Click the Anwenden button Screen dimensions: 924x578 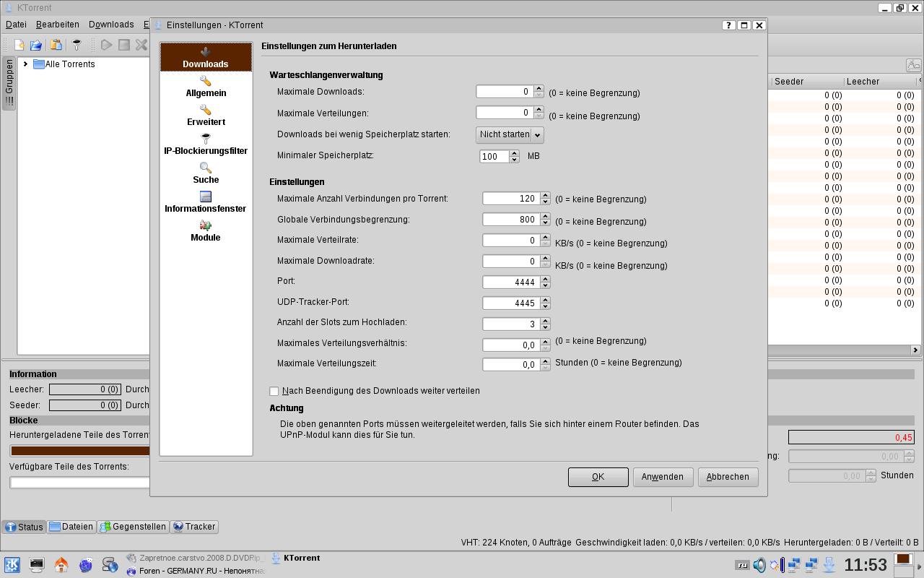(663, 477)
